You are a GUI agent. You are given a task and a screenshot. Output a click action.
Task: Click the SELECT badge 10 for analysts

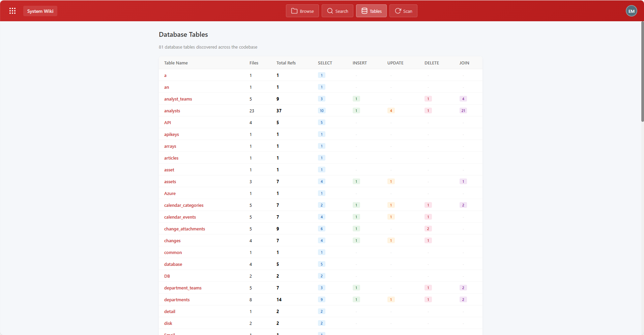click(x=322, y=111)
